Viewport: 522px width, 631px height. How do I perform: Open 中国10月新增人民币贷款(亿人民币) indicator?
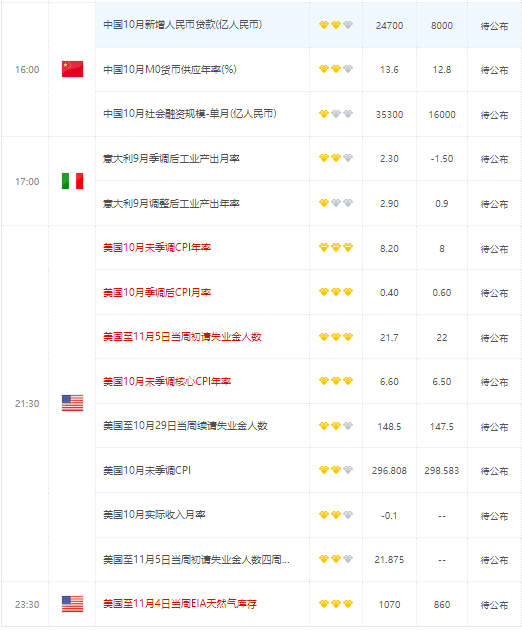(183, 25)
